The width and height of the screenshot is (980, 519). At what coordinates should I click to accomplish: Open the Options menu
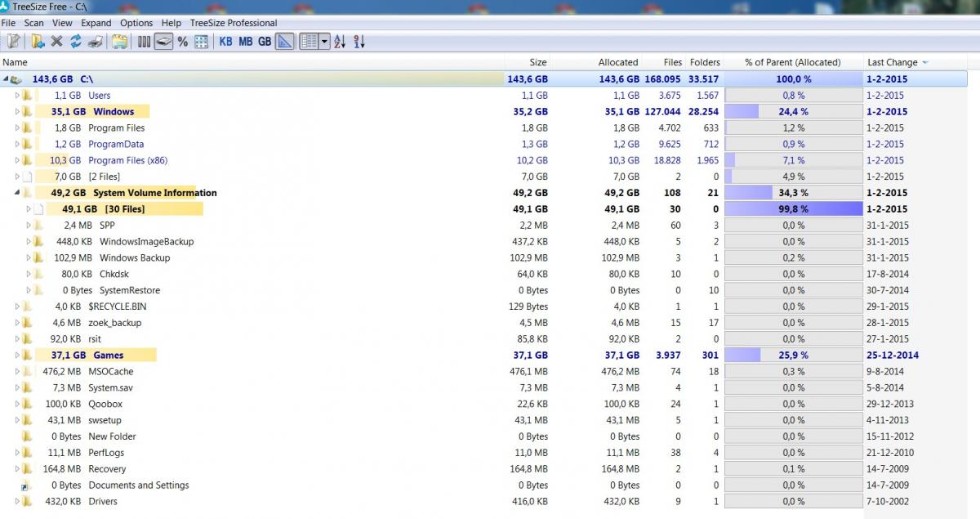click(x=136, y=23)
